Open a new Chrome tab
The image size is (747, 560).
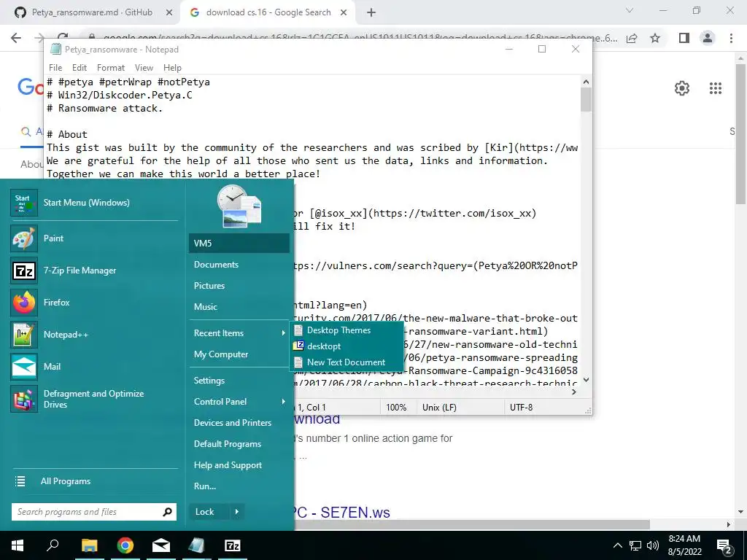coord(371,13)
